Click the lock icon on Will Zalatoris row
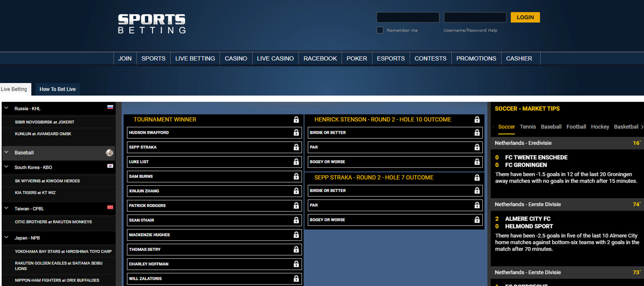Screen dimensions: 644x286 click(x=296, y=279)
